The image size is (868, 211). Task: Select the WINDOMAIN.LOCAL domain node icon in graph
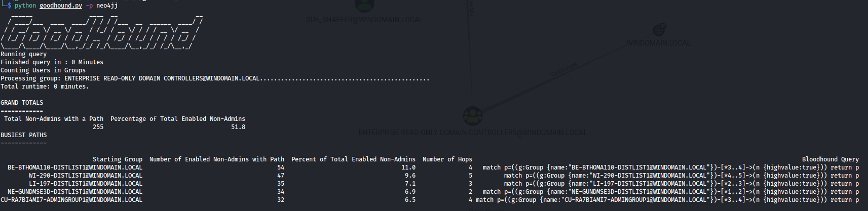[x=659, y=29]
